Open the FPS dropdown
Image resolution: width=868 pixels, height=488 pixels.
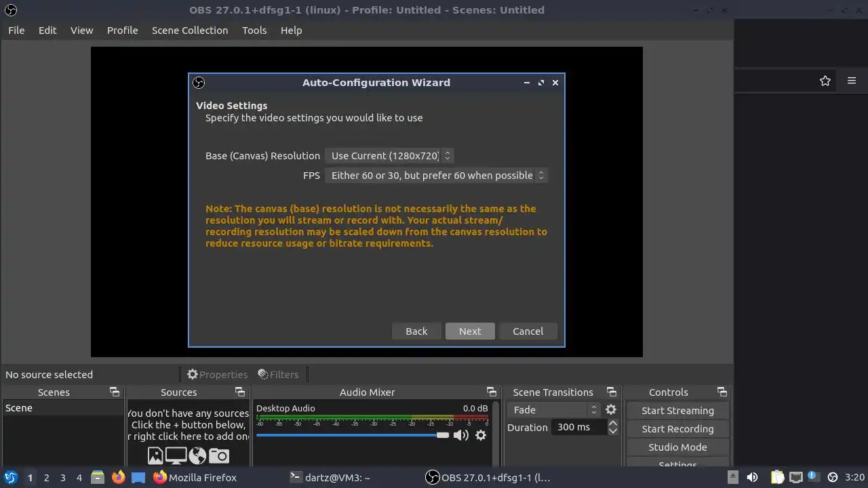(436, 176)
